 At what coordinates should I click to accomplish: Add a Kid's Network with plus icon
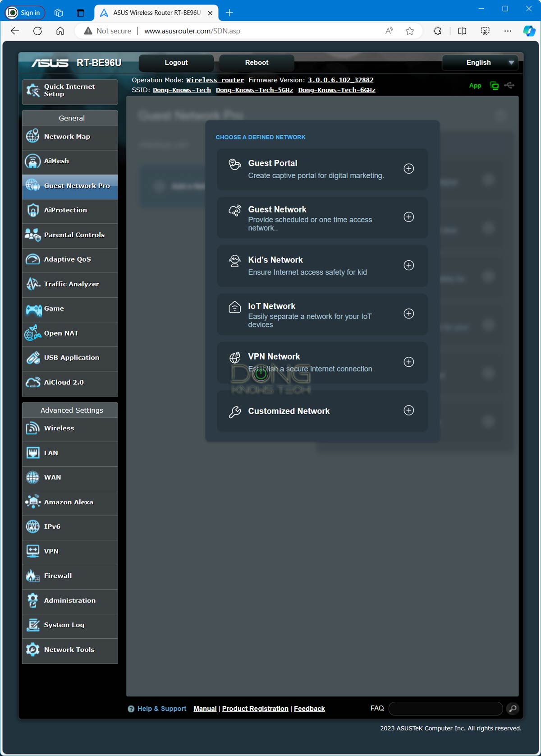pos(408,265)
